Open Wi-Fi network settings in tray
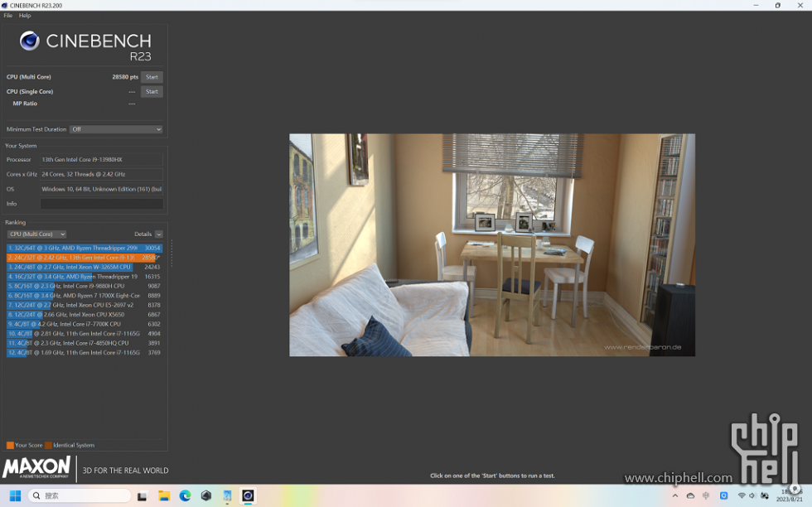Screen dimensions: 812x507 [x=742, y=496]
